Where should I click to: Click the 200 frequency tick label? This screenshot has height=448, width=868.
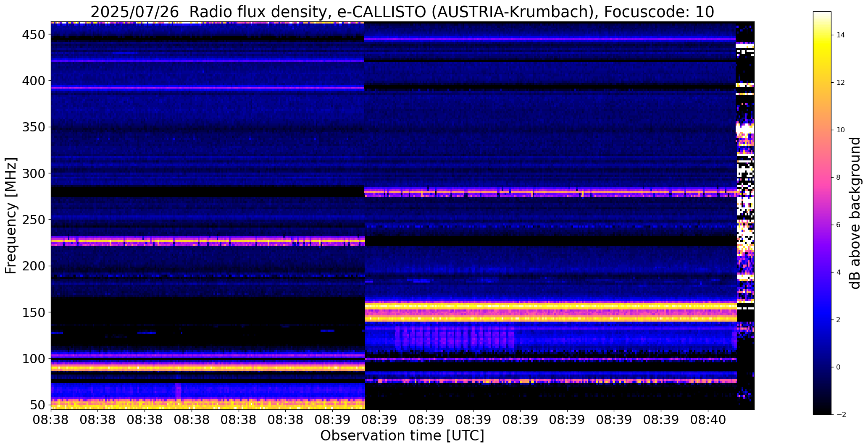[x=33, y=266]
